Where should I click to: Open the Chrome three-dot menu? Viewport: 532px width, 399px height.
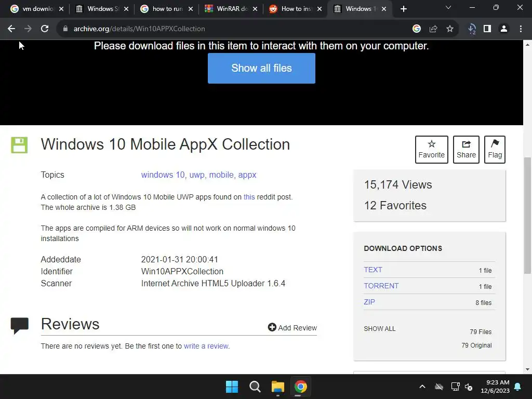coord(521,29)
